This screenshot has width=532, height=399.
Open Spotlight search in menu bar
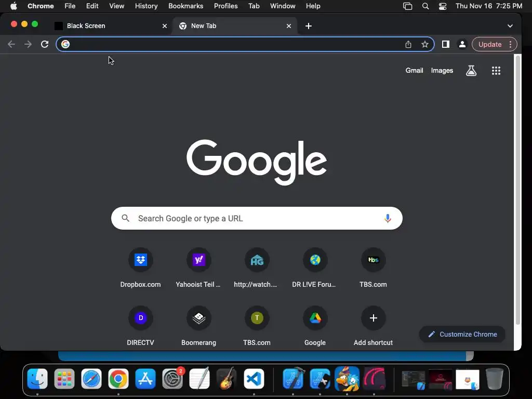pyautogui.click(x=425, y=6)
